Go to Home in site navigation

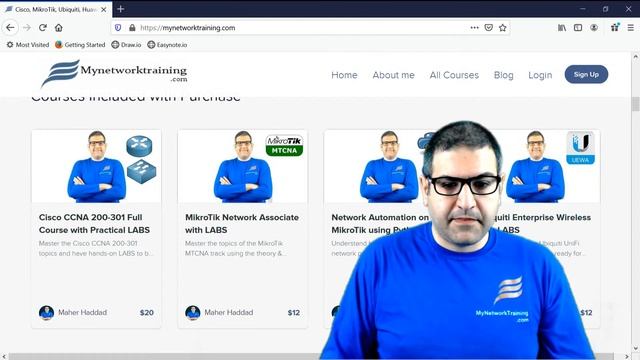(344, 75)
